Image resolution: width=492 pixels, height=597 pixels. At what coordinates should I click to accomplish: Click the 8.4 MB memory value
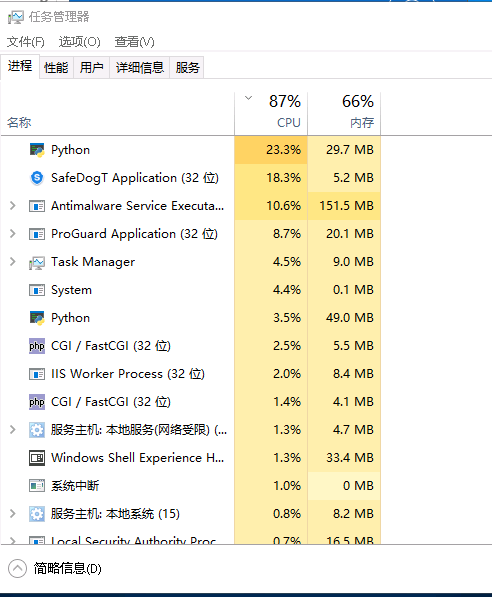(353, 374)
